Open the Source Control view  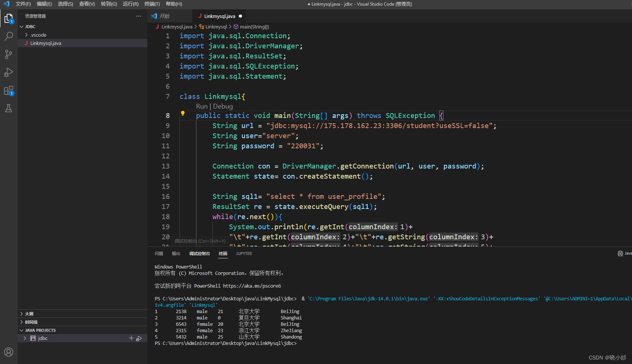pos(8,54)
